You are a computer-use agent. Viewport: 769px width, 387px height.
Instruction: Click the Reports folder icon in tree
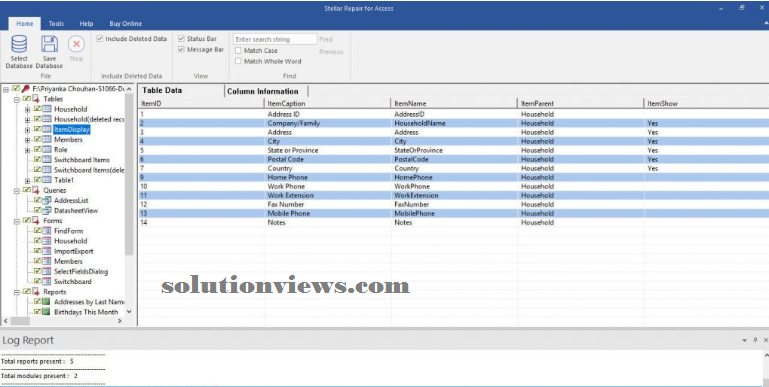(36, 292)
